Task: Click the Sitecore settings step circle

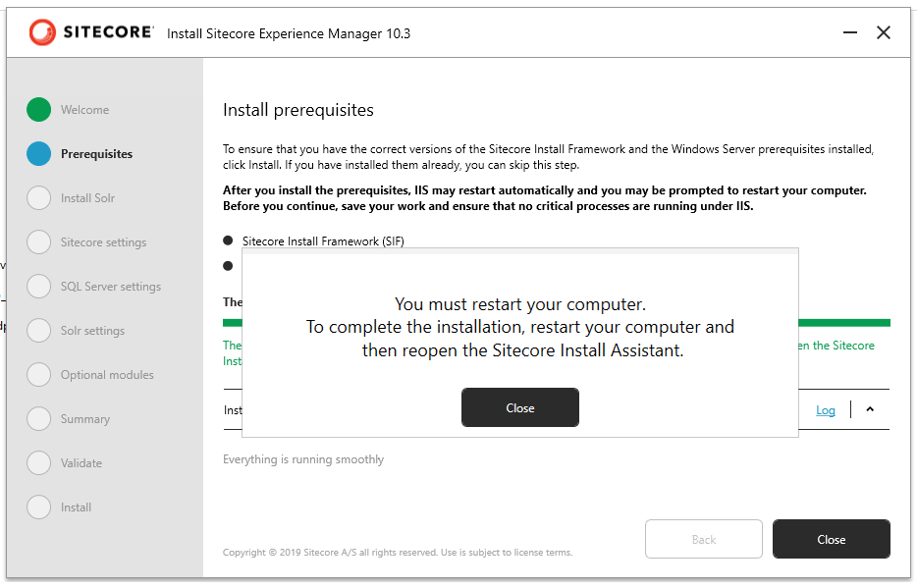Action: tap(38, 242)
